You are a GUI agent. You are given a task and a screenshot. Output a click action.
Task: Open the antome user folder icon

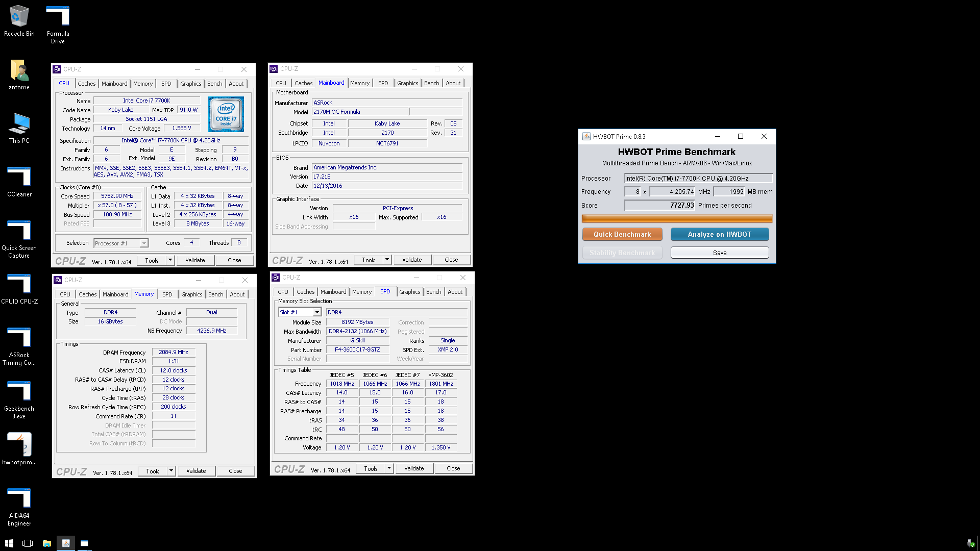(x=19, y=74)
